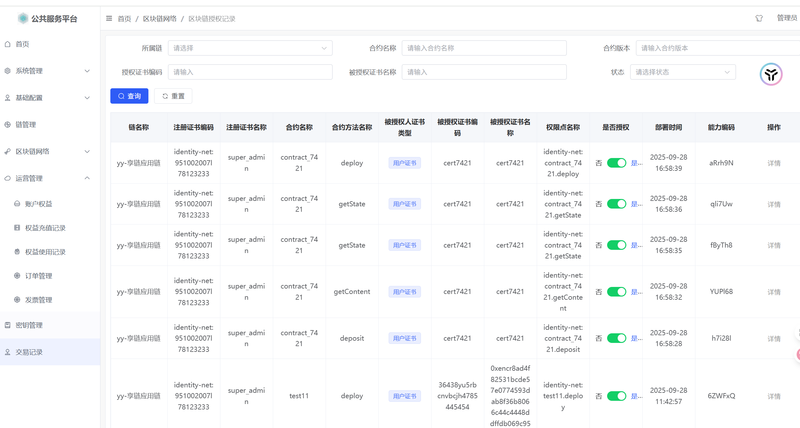Click the blue 查询 search button

click(129, 96)
